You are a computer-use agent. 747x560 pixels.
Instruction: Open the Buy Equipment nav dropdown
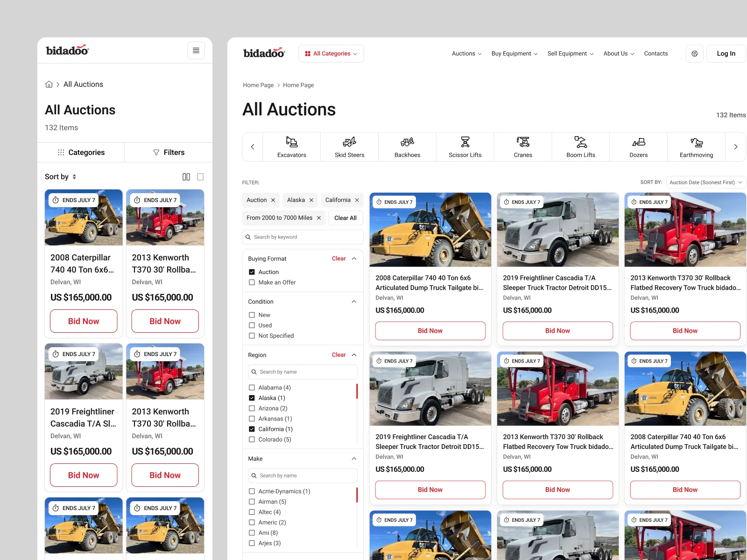pos(514,54)
